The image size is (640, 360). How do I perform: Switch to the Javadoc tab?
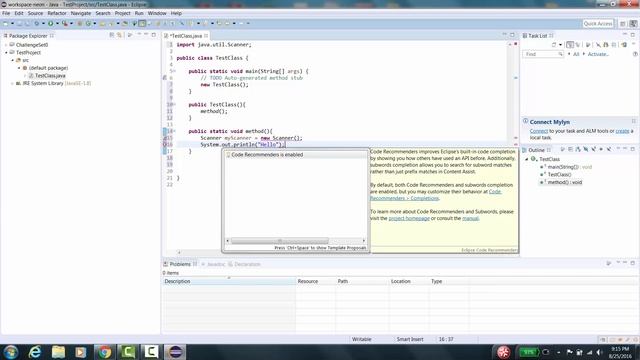[x=213, y=264]
